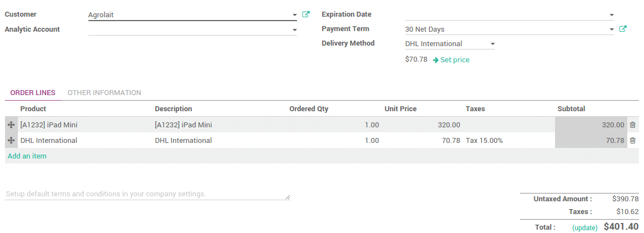
Task: Open the Analytic Account dropdown
Action: 295,29
